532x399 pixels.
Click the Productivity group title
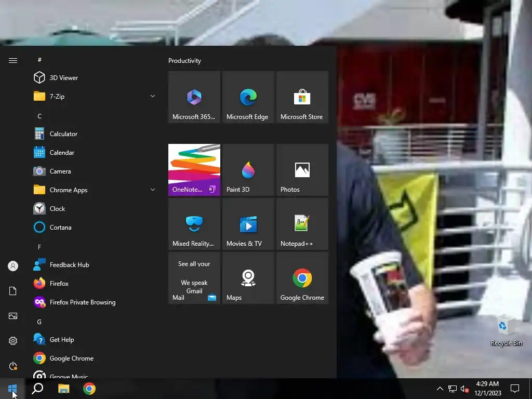click(184, 61)
